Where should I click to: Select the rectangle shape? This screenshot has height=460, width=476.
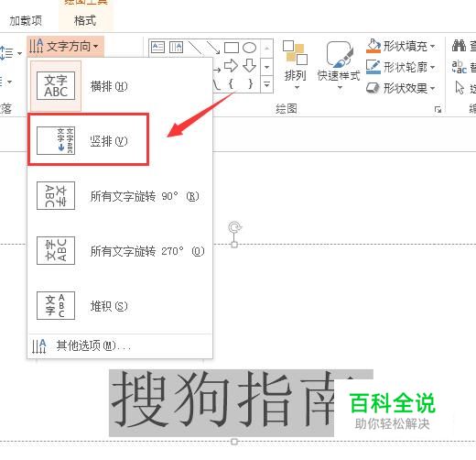click(x=232, y=48)
